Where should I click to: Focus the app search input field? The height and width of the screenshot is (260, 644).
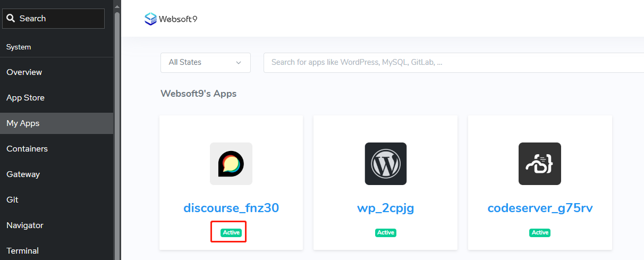452,62
